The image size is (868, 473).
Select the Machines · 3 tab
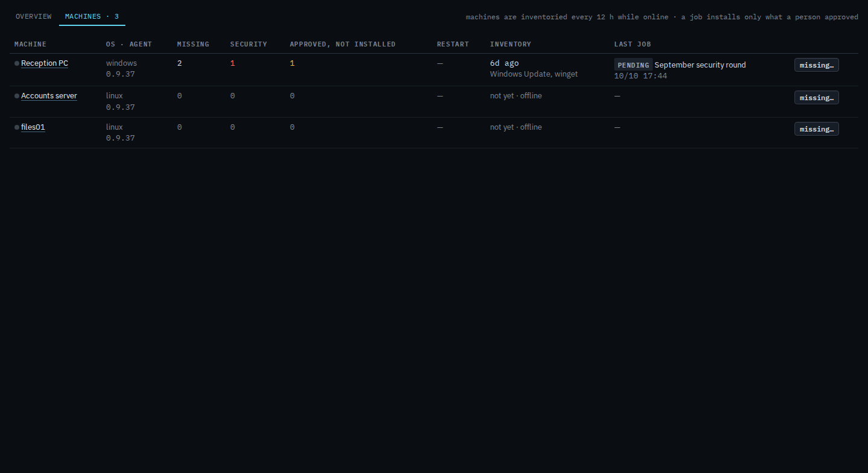point(92,16)
